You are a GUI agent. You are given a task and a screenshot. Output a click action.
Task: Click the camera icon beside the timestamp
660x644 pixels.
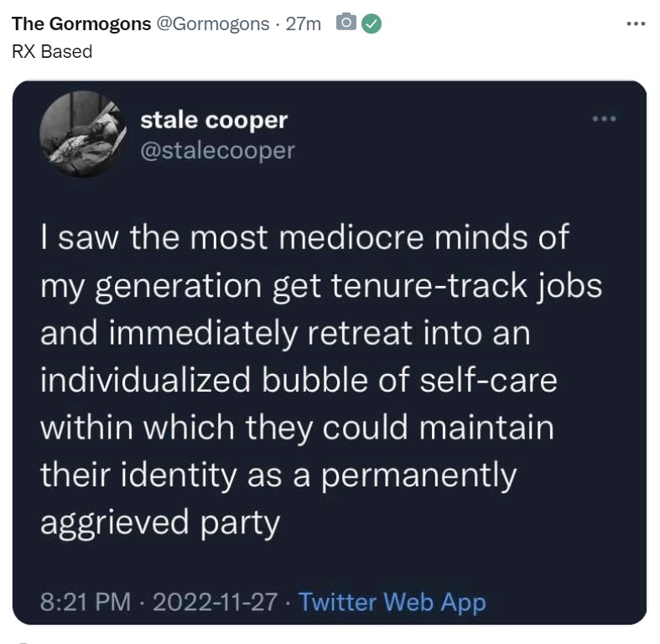click(346, 23)
